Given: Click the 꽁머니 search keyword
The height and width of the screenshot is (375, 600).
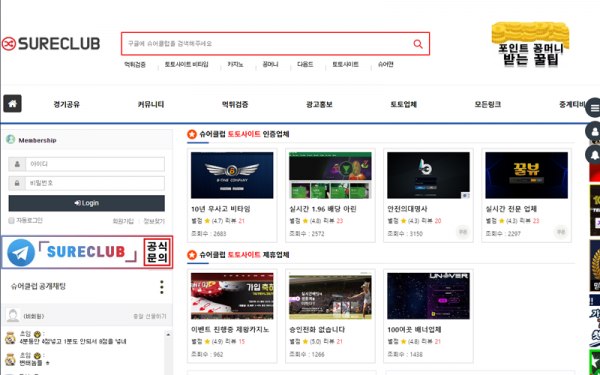Looking at the screenshot, I should coord(270,65).
